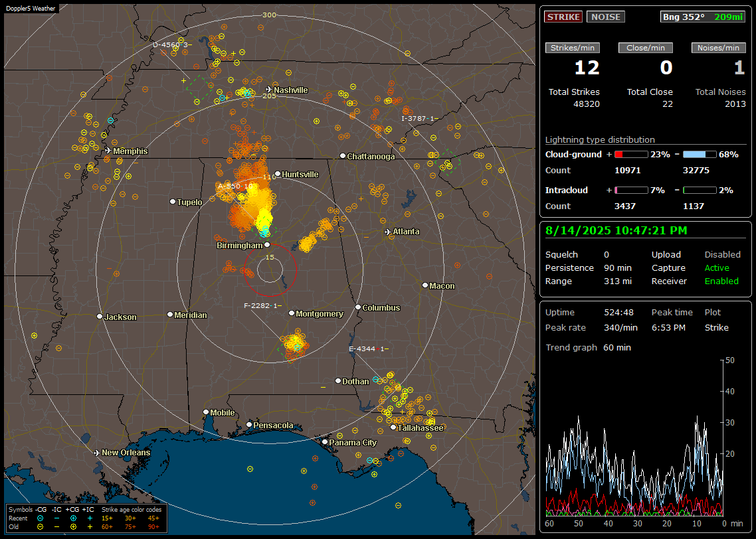
Task: Click the bearing readout Bng 352° 209mi
Action: pos(702,17)
